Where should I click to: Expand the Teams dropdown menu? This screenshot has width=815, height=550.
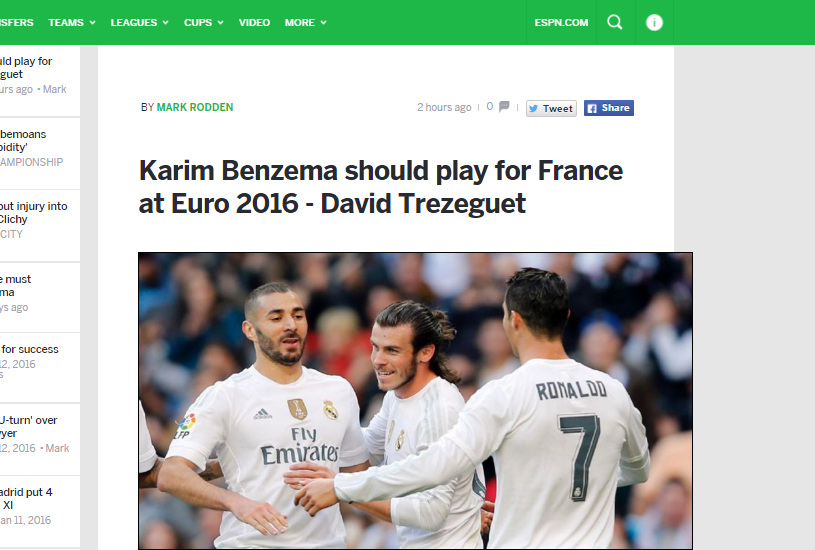(x=72, y=22)
